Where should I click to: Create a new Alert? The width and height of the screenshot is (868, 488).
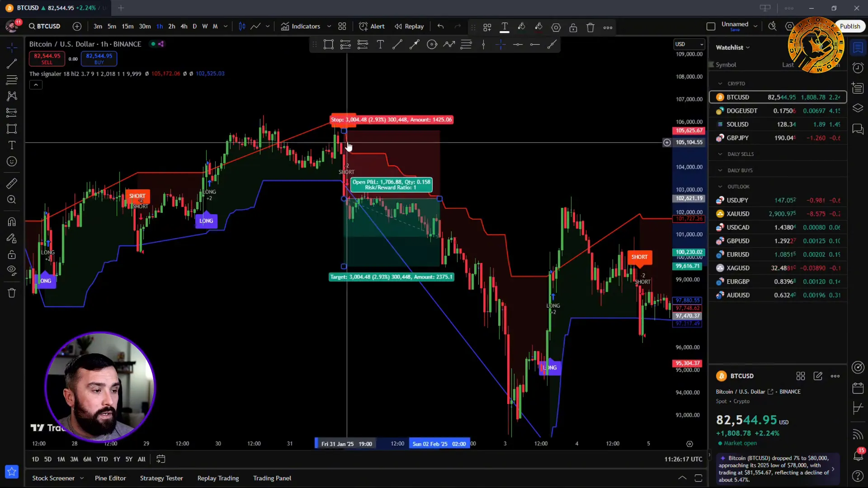click(372, 26)
